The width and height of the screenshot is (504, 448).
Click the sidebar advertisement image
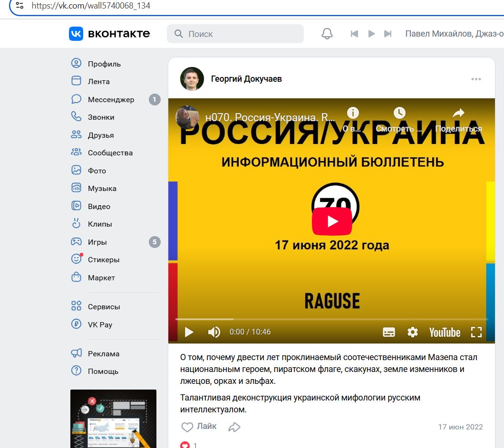tap(114, 419)
